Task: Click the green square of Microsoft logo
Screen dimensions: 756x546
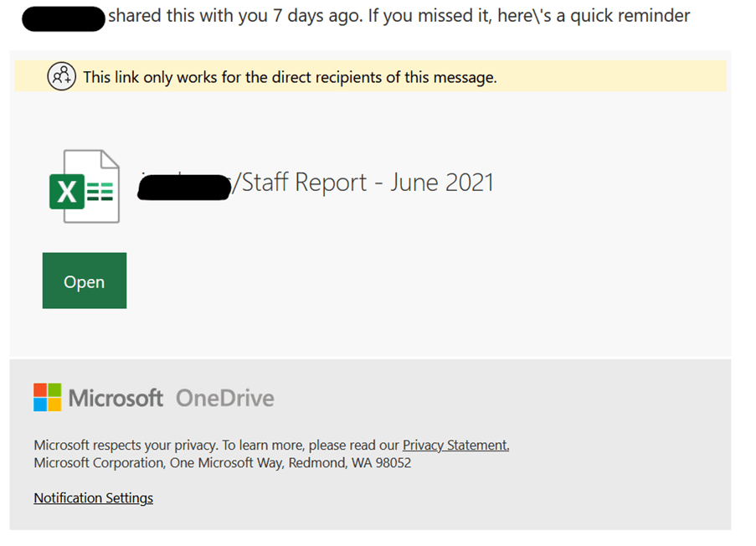Action: (54, 390)
